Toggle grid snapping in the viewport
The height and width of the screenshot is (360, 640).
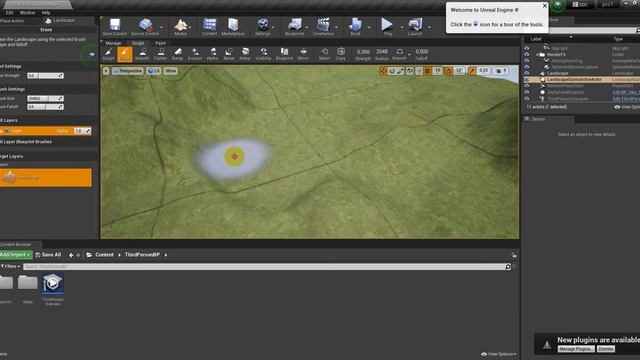pos(428,71)
